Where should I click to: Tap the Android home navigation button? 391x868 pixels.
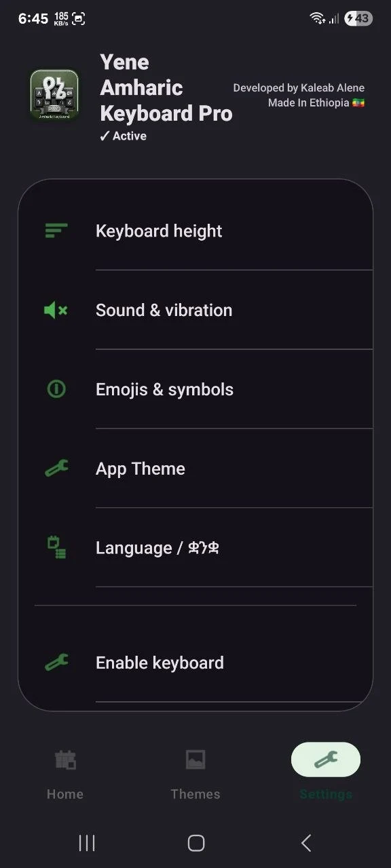[x=195, y=843]
